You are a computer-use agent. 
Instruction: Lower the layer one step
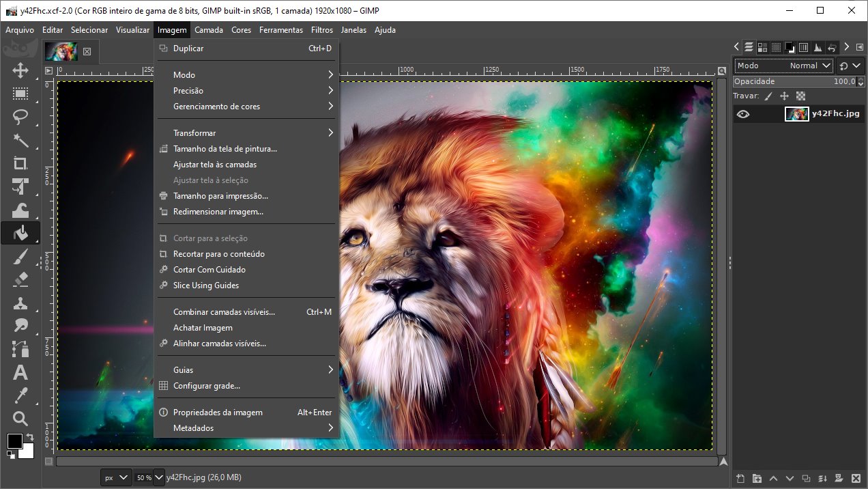(790, 478)
